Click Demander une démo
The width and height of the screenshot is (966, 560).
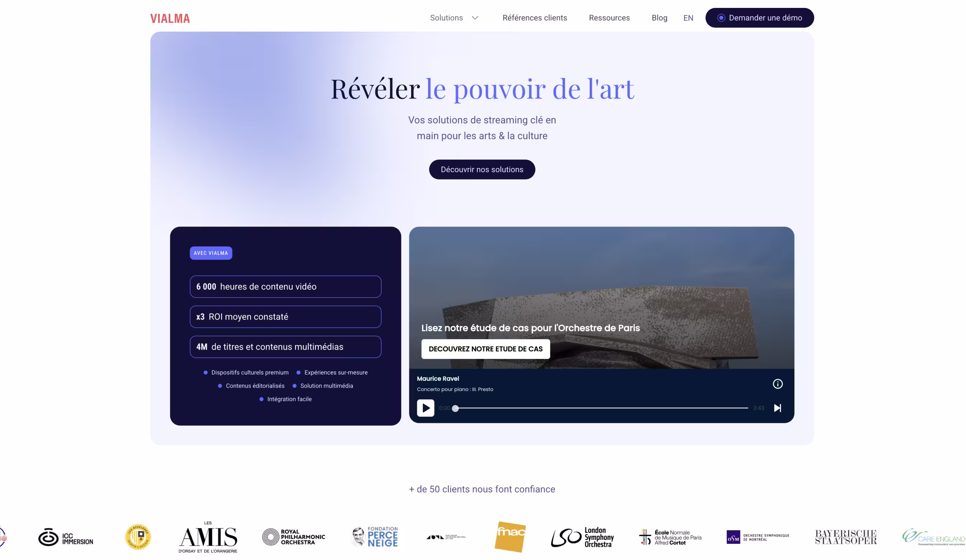(759, 18)
